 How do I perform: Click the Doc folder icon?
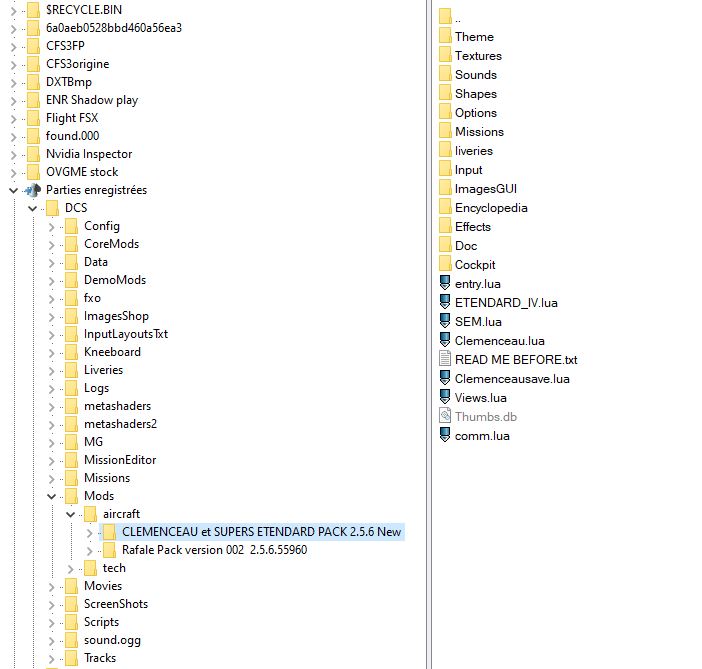(x=445, y=246)
